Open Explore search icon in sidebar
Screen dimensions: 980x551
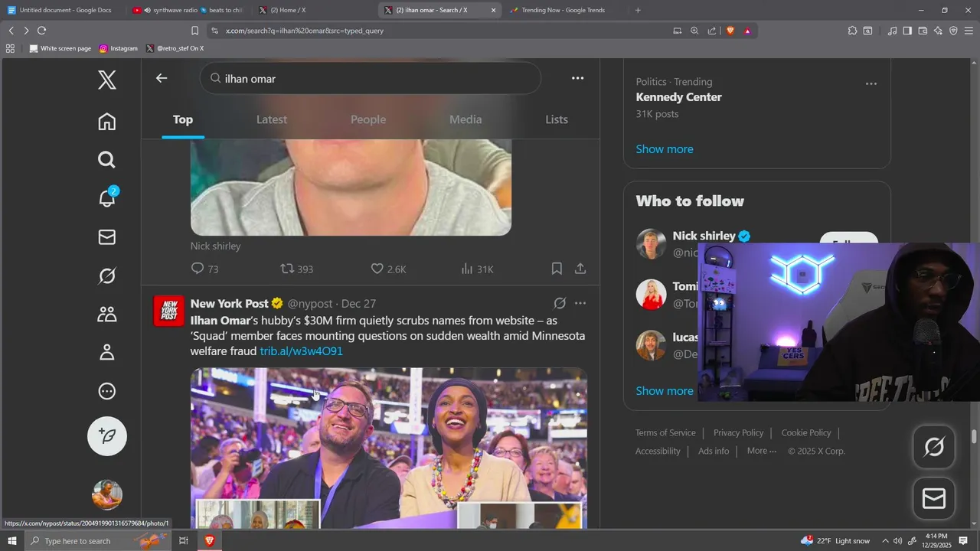tap(107, 160)
